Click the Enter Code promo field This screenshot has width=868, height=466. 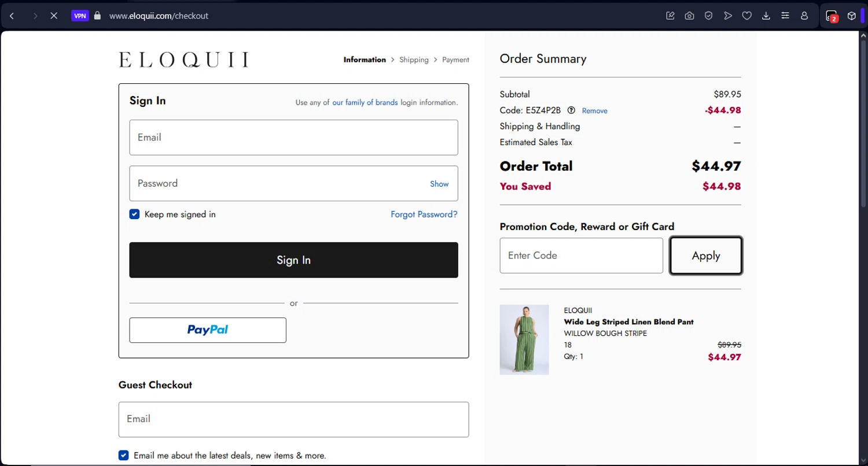tap(581, 256)
